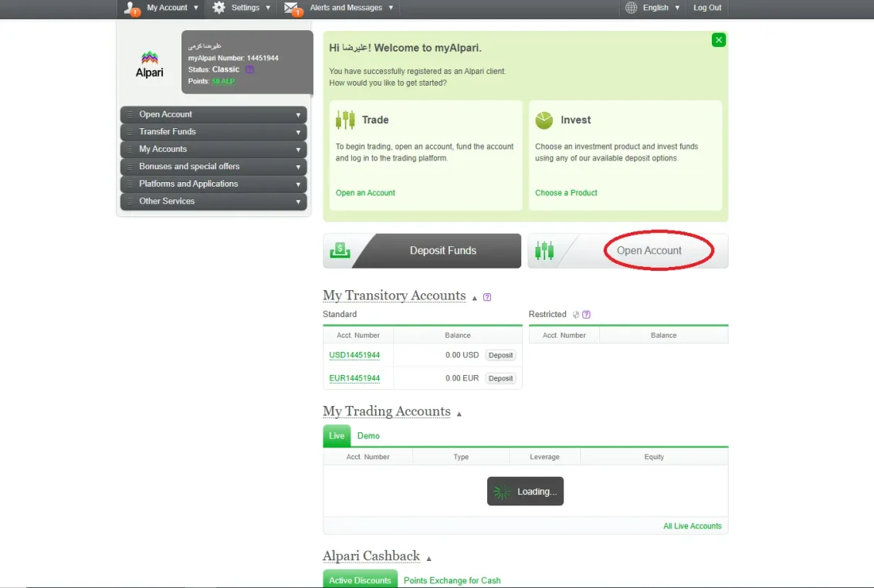Open the Alerts and Messages dropdown

pyautogui.click(x=351, y=8)
